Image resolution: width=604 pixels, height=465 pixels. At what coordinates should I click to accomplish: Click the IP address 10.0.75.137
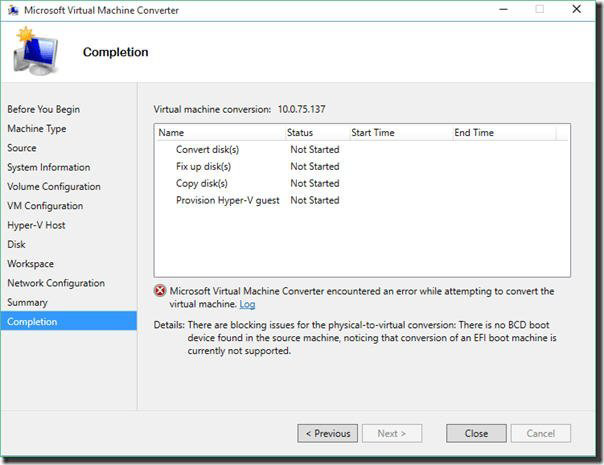coord(302,109)
